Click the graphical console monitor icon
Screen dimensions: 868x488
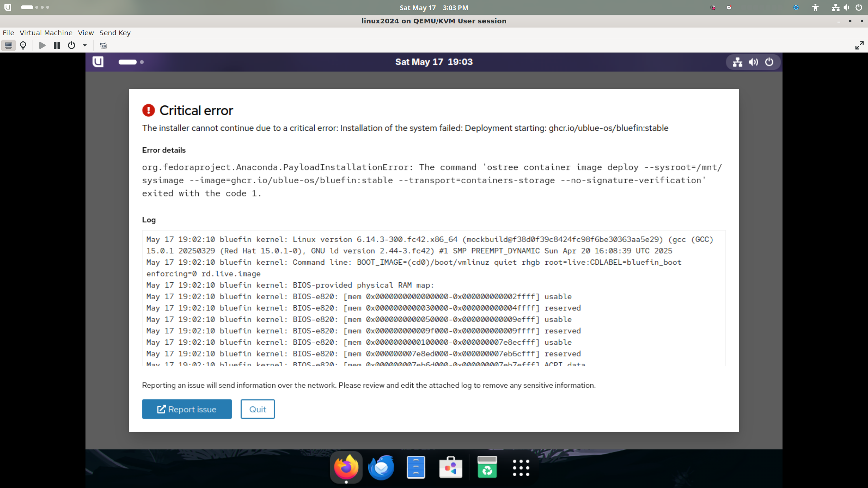(8, 45)
